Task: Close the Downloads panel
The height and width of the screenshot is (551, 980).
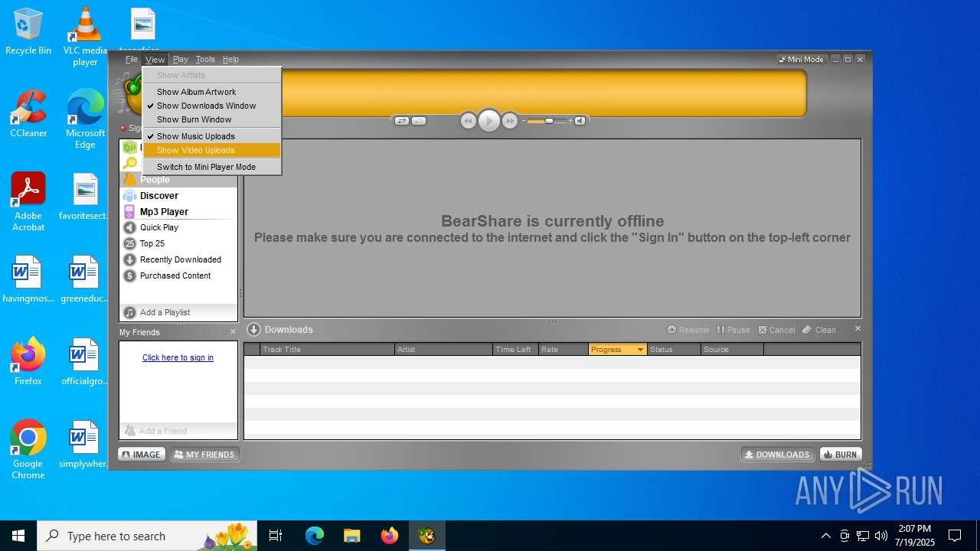Action: (x=857, y=328)
